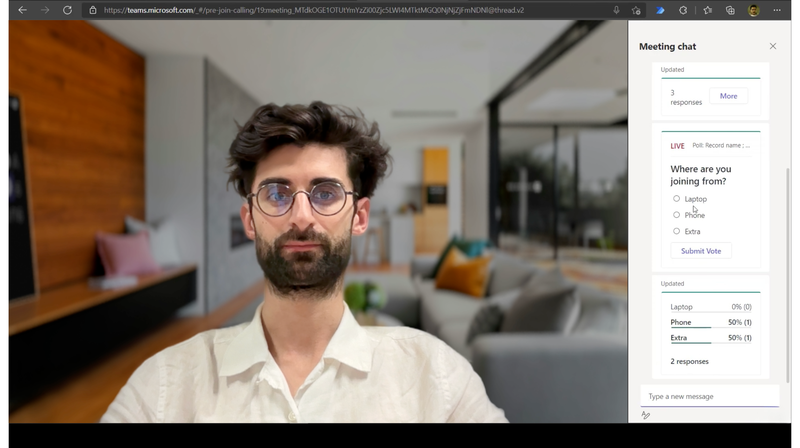Open the message format options icon
Image resolution: width=800 pixels, height=448 pixels.
point(645,415)
